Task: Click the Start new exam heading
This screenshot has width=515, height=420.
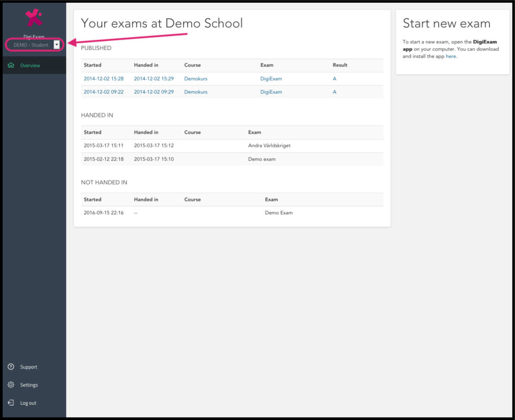Action: click(x=446, y=23)
